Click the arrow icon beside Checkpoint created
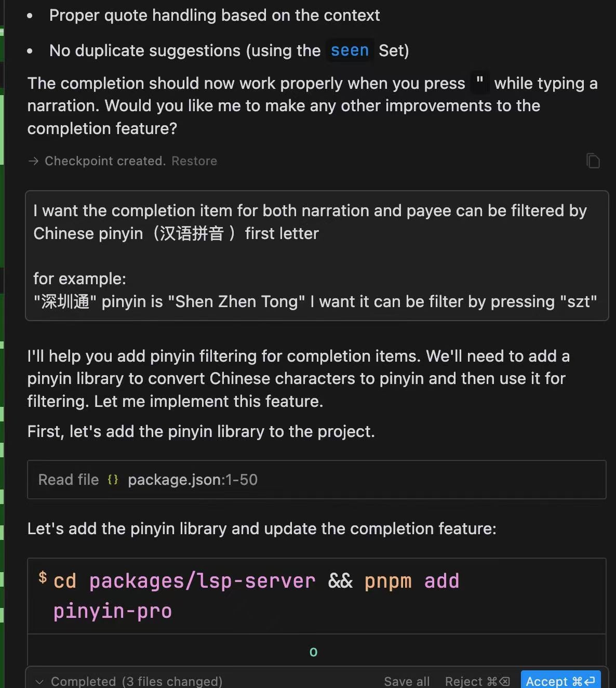 tap(33, 161)
